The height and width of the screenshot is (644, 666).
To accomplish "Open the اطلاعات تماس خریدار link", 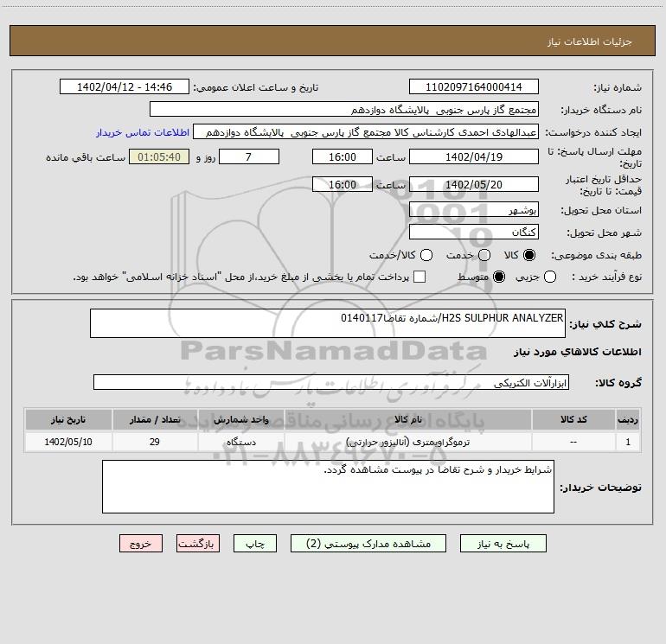I will [143, 132].
